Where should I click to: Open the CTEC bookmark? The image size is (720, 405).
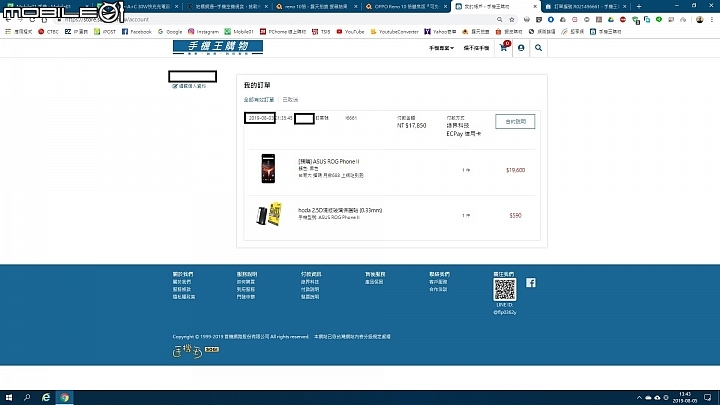pyautogui.click(x=48, y=32)
